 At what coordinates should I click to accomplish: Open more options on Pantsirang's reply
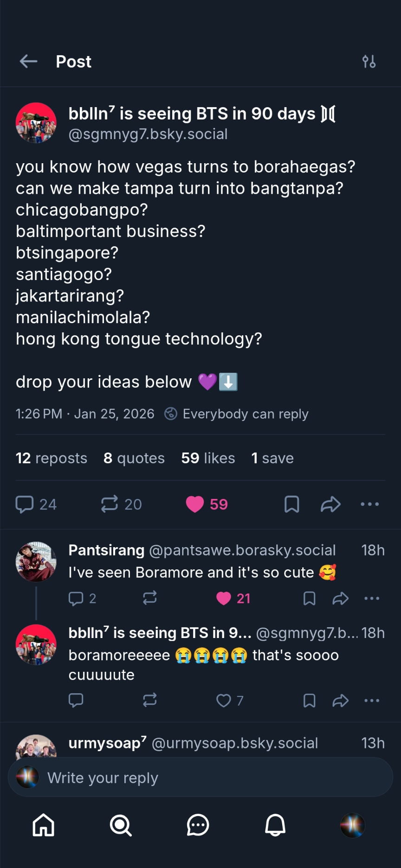(x=372, y=599)
